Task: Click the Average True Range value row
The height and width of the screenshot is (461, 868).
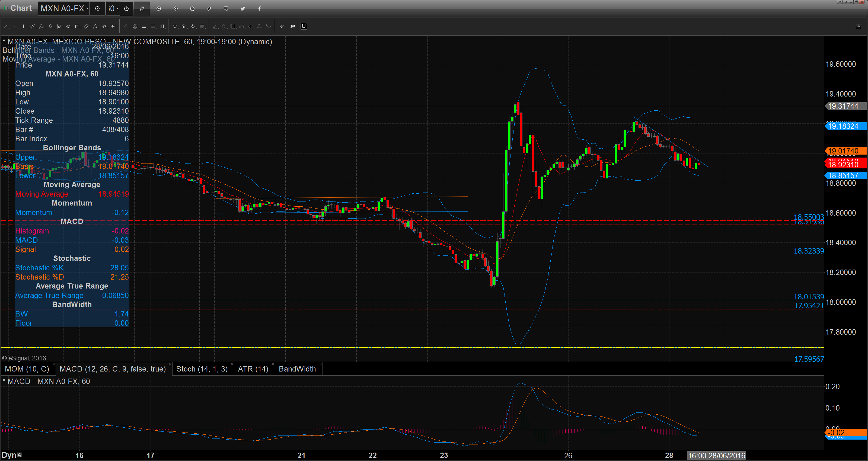Action: (x=72, y=296)
